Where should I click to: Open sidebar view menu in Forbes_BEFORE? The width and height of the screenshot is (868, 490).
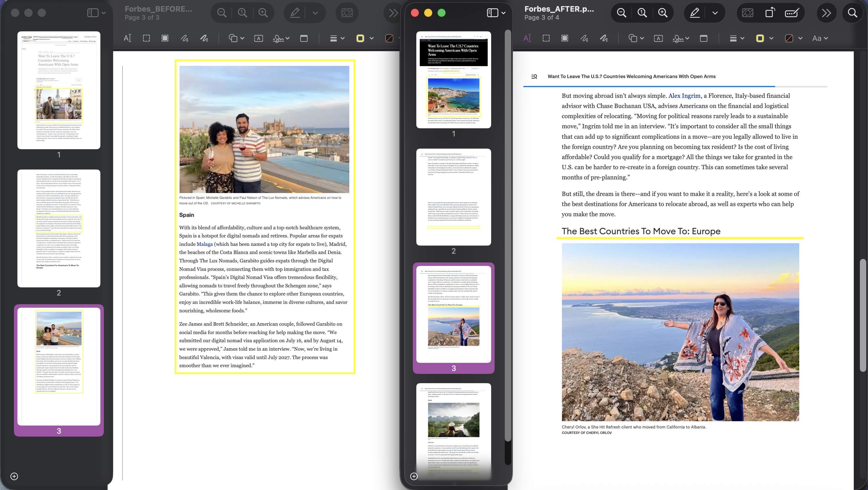point(96,13)
